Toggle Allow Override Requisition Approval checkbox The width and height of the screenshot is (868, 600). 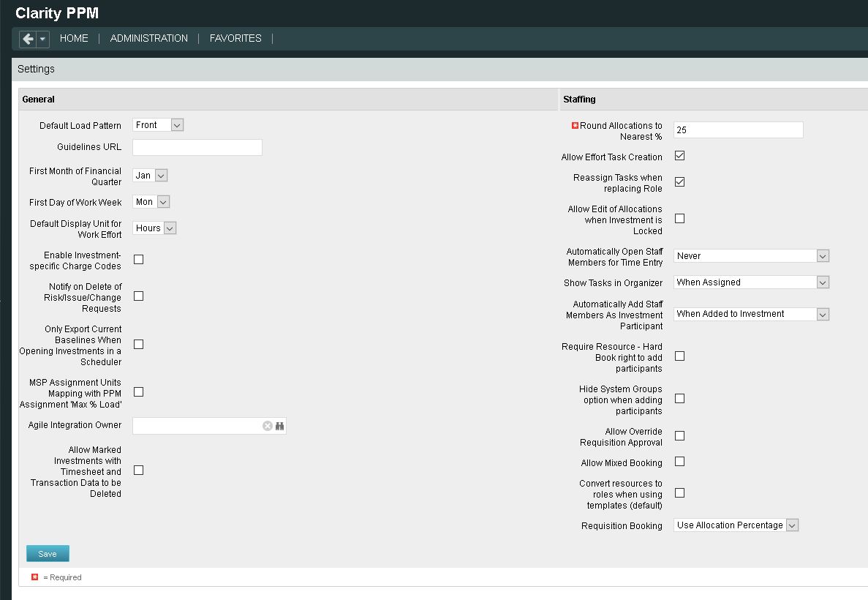pyautogui.click(x=680, y=436)
